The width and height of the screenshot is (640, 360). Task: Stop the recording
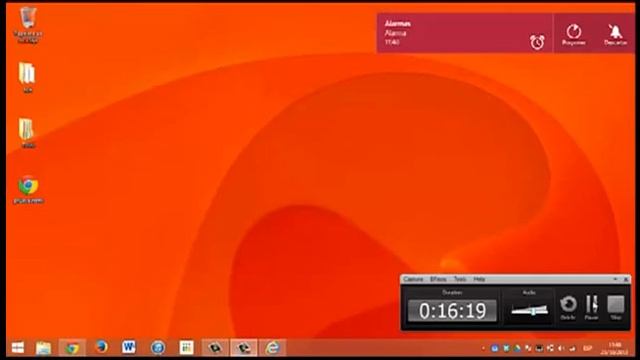pos(616,307)
